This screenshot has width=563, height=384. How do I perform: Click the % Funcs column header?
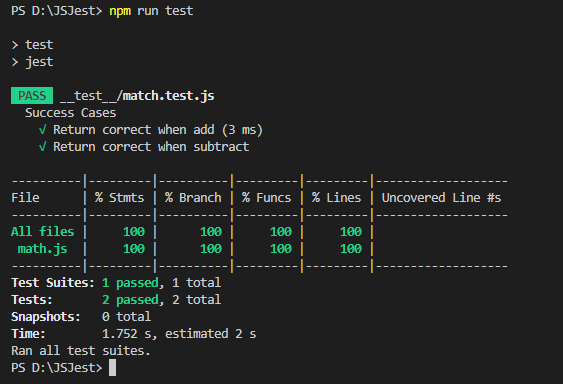[x=266, y=198]
